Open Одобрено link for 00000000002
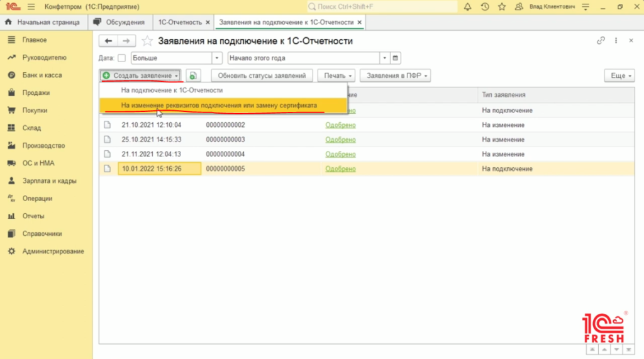644x359 pixels. (x=340, y=125)
